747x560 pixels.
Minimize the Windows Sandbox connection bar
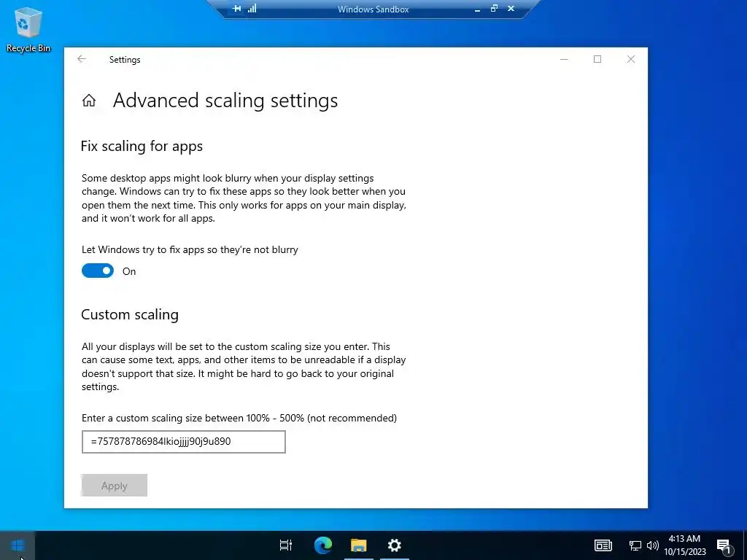pos(477,9)
